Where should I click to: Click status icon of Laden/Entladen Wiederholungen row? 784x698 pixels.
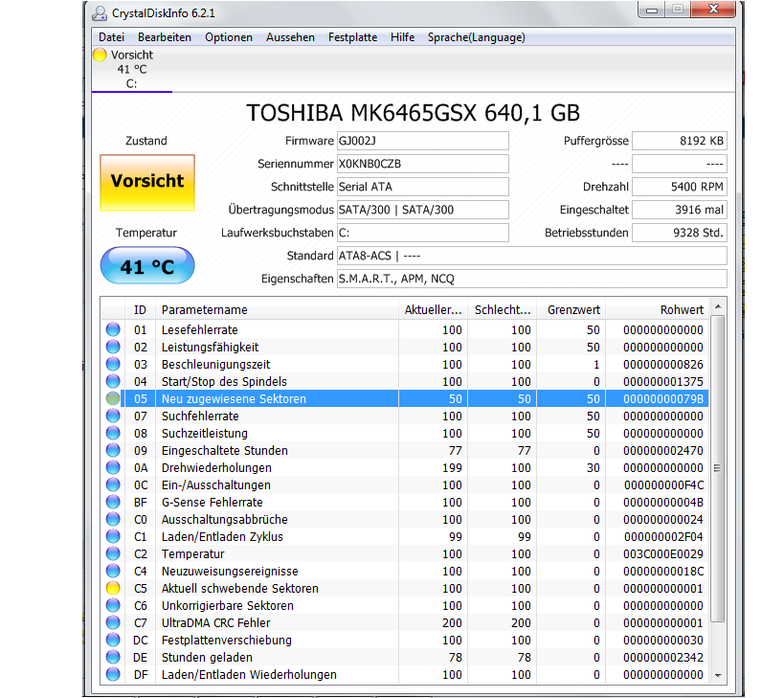click(114, 675)
